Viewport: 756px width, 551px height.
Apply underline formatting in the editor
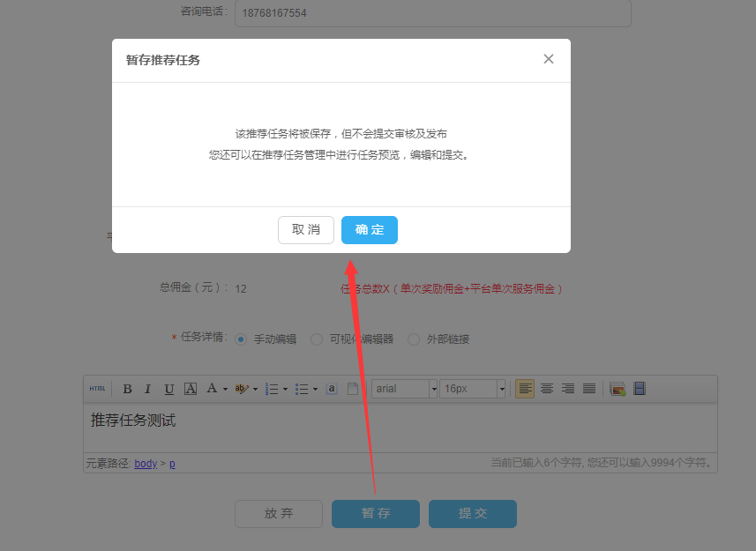[168, 389]
